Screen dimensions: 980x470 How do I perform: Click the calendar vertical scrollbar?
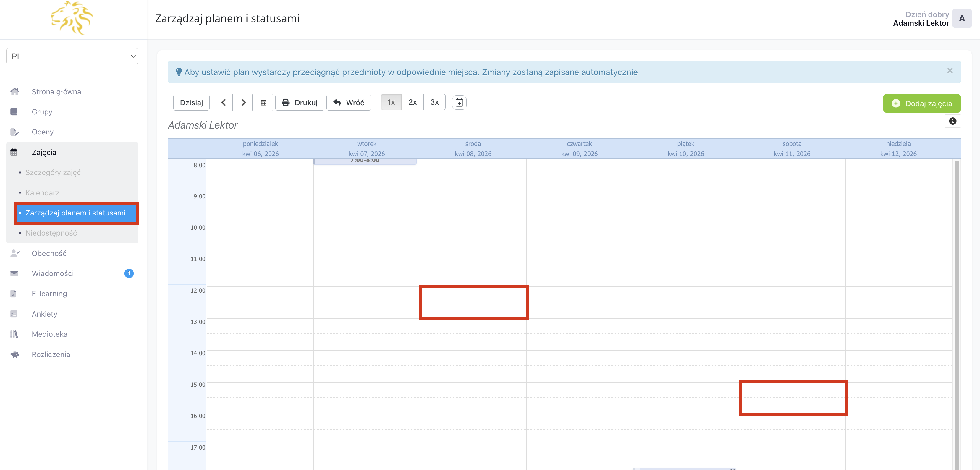point(956,304)
